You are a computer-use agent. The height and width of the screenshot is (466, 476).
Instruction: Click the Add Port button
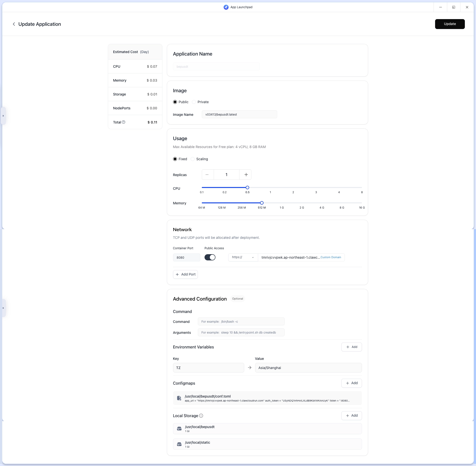click(185, 274)
